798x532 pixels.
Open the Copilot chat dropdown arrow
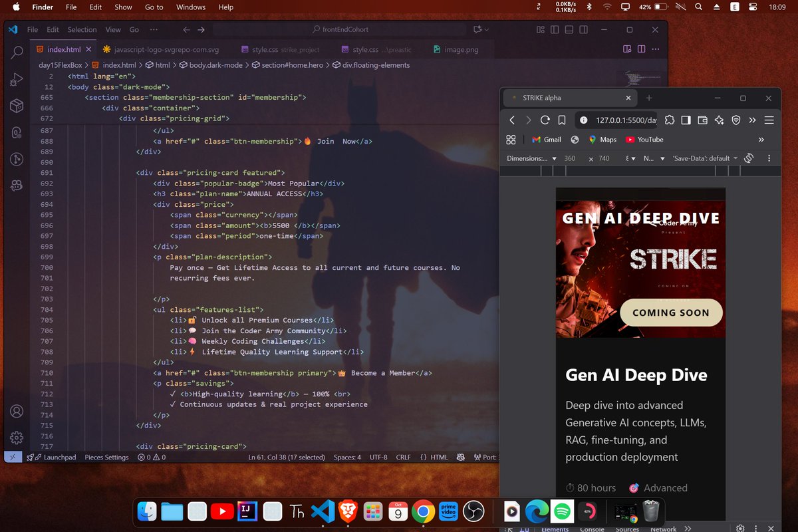[x=487, y=30]
